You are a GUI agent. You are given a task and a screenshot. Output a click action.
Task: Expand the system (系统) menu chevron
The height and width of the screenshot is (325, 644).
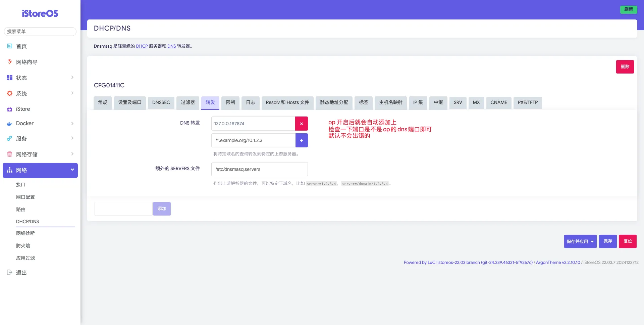coord(72,93)
